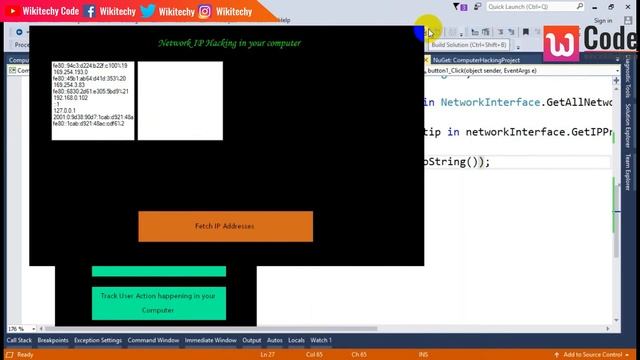Open the Call Stack tab
640x360 pixels.
(x=19, y=340)
